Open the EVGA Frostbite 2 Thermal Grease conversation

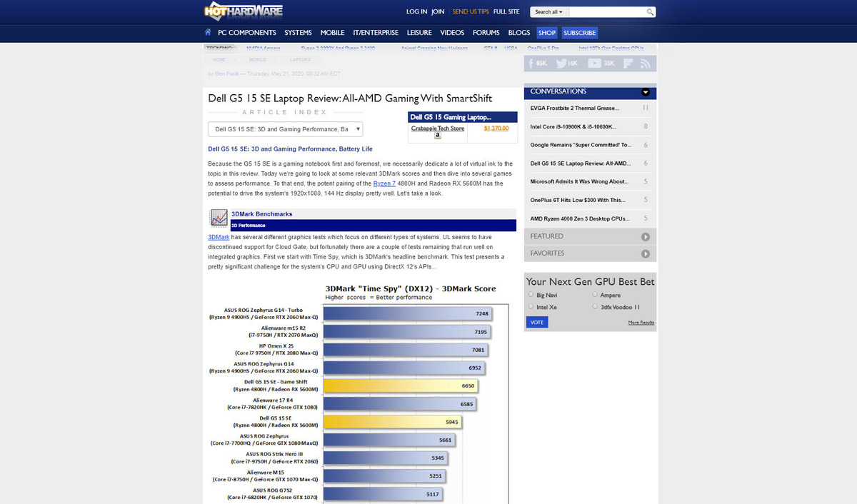pos(575,109)
